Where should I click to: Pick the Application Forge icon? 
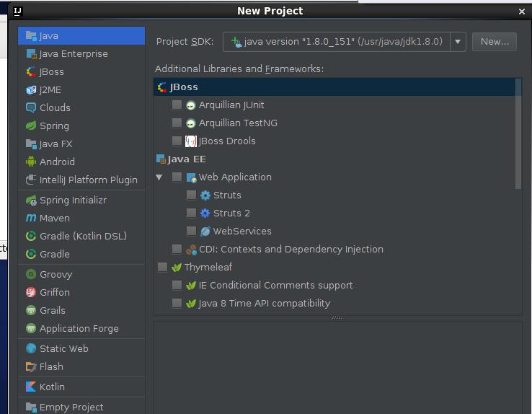pyautogui.click(x=31, y=328)
